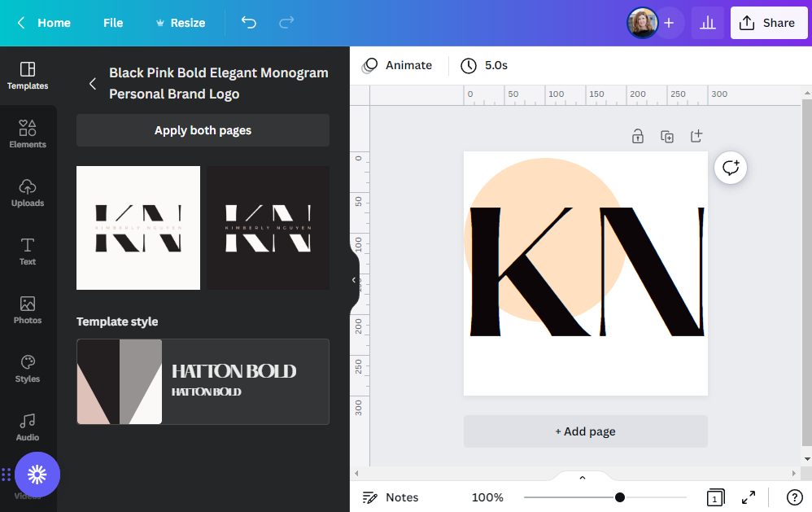Screen dimensions: 812x512
Task: Enter fullscreen presentation view
Action: coord(749,497)
